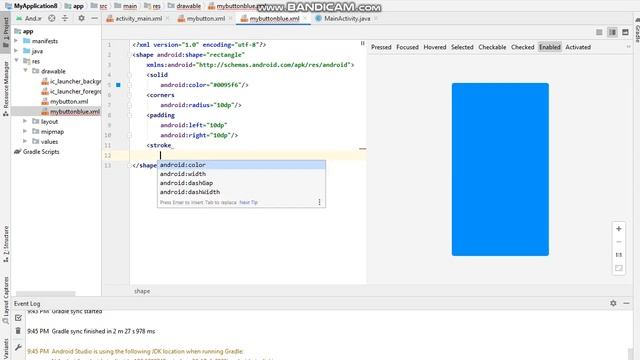Click the more options dots in autocomplete popup
The image size is (640, 360).
point(319,202)
